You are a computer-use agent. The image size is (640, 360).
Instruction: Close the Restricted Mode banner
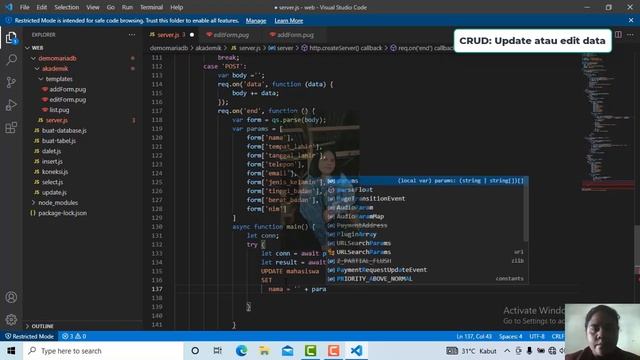[631, 20]
